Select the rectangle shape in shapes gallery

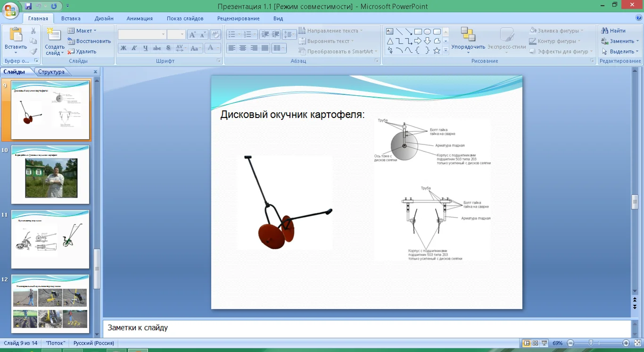tap(418, 32)
